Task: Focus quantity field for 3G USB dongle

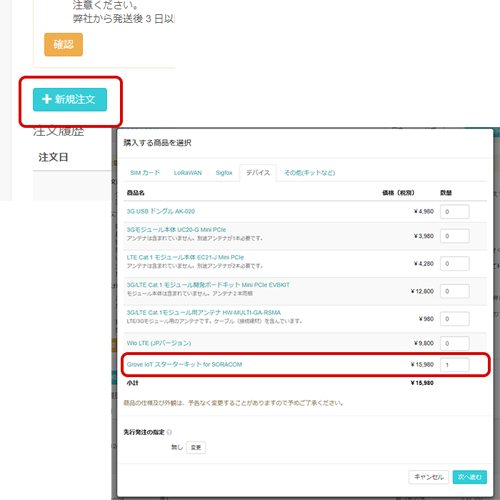Action: click(455, 212)
